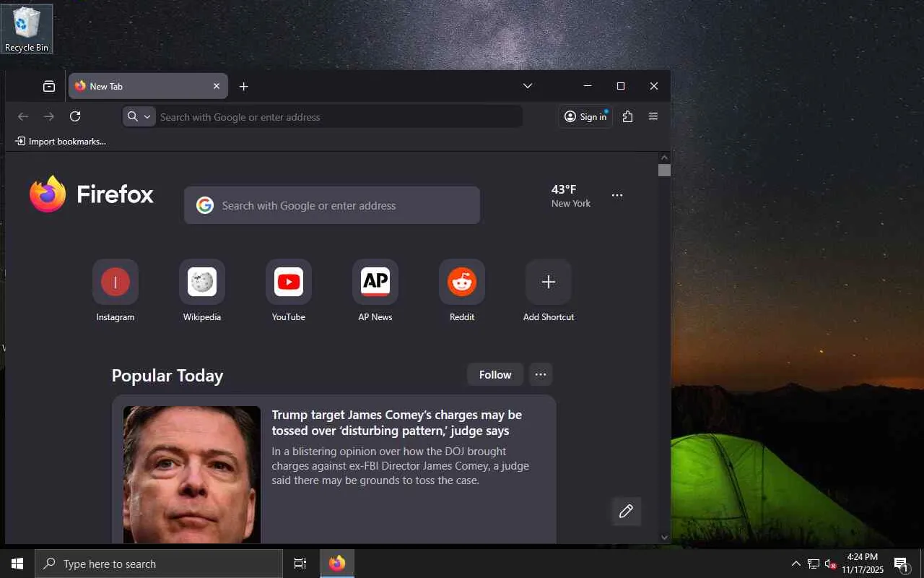Open the Reddit shortcut
The image size is (924, 578).
click(462, 290)
